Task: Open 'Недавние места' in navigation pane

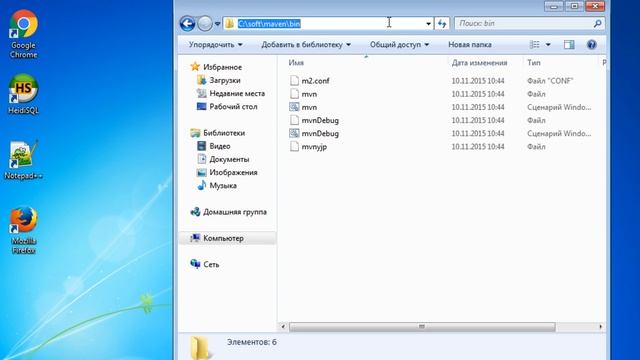Action: 237,93
